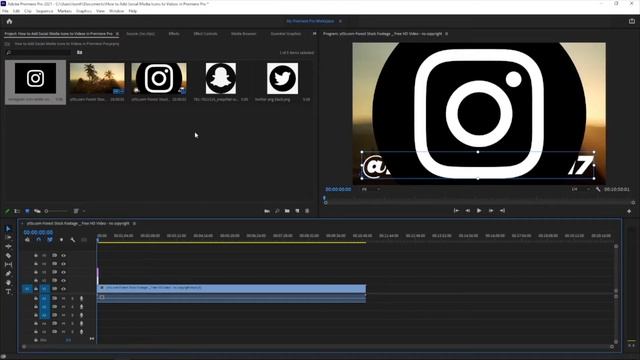Click the Program monitor scrubber playhead
Screen dimensions: 640x360
[325, 199]
